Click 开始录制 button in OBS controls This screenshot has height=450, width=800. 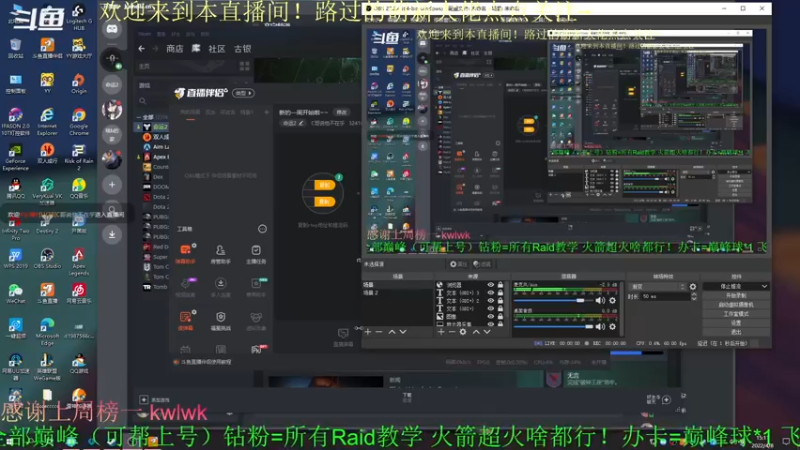pyautogui.click(x=736, y=295)
